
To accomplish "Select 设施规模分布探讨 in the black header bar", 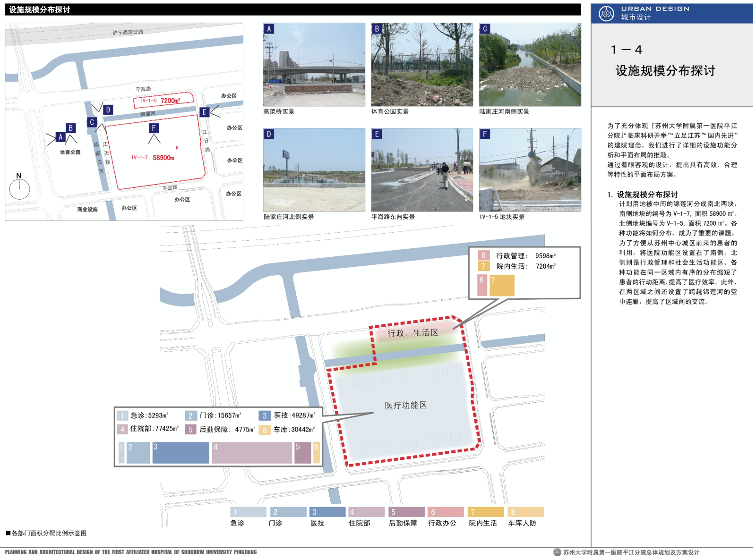I will [x=40, y=10].
